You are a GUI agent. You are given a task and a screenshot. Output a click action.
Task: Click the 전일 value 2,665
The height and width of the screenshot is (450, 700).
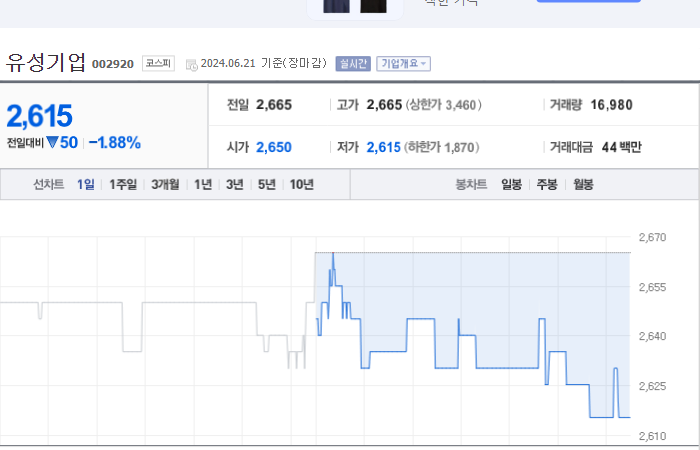point(274,105)
